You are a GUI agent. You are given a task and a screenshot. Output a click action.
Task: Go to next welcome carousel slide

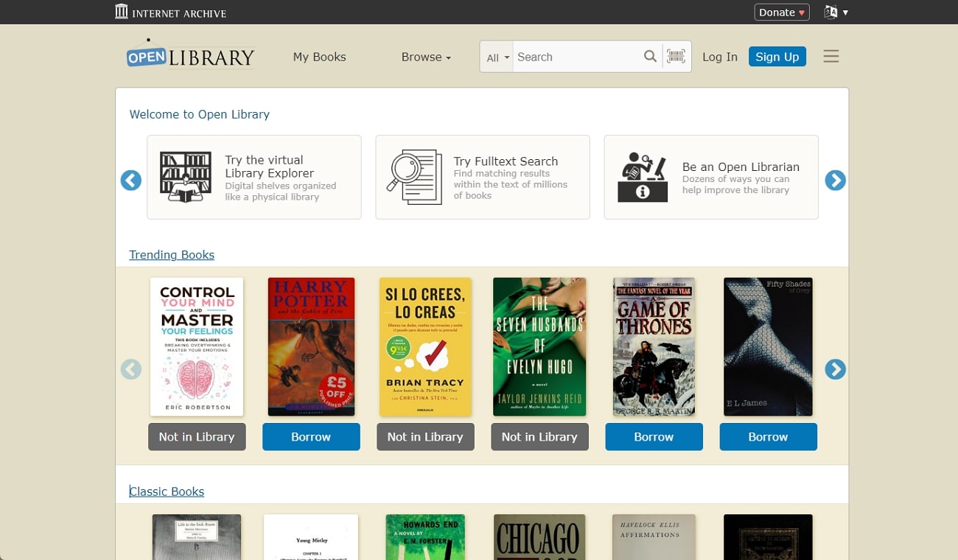[835, 180]
